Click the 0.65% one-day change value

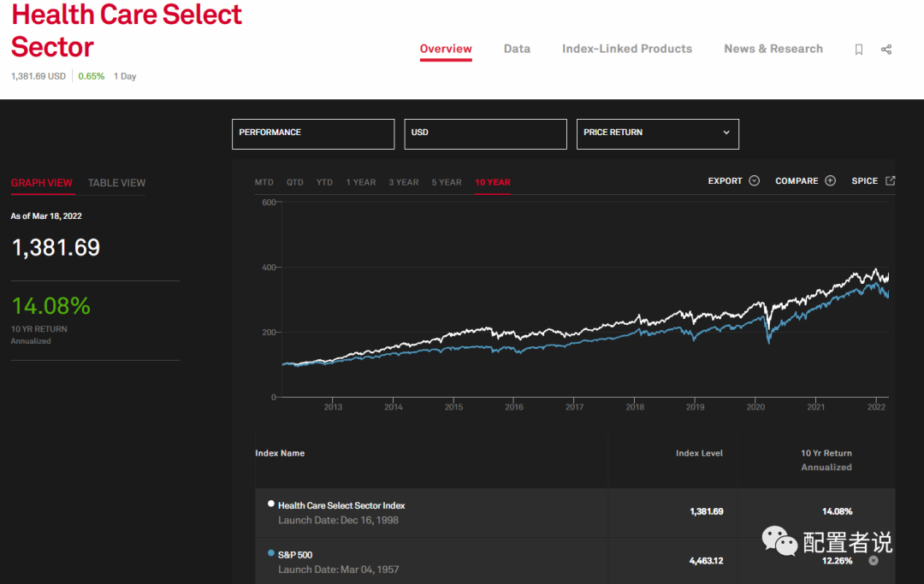pyautogui.click(x=92, y=77)
